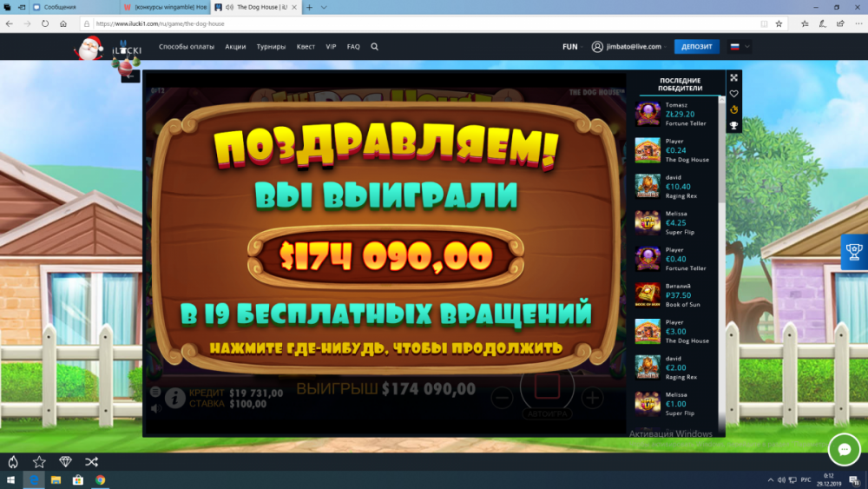868x489 pixels.
Task: Open the notification center icon
Action: coord(855,480)
